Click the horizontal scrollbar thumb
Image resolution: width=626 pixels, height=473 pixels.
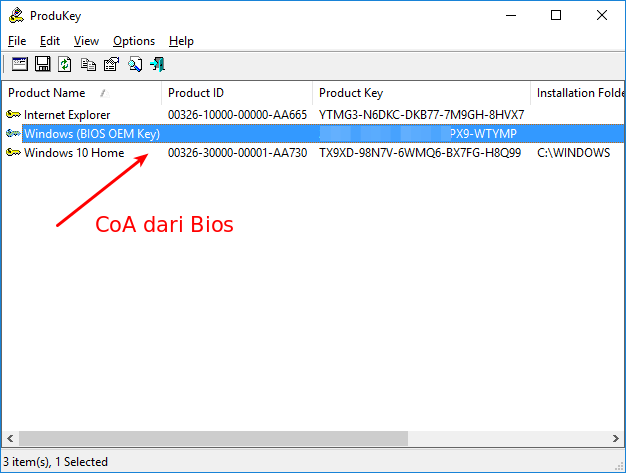pos(213,438)
